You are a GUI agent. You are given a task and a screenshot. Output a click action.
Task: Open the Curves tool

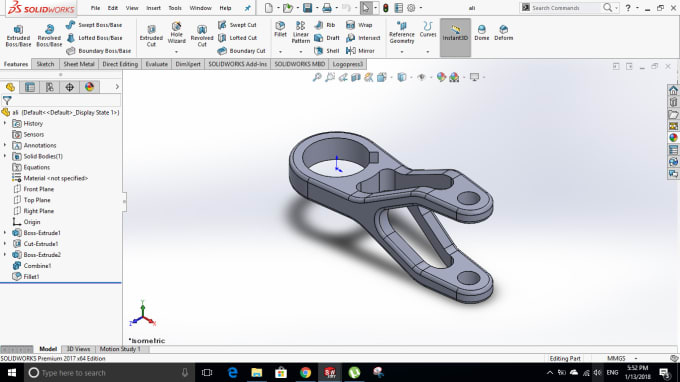click(428, 29)
